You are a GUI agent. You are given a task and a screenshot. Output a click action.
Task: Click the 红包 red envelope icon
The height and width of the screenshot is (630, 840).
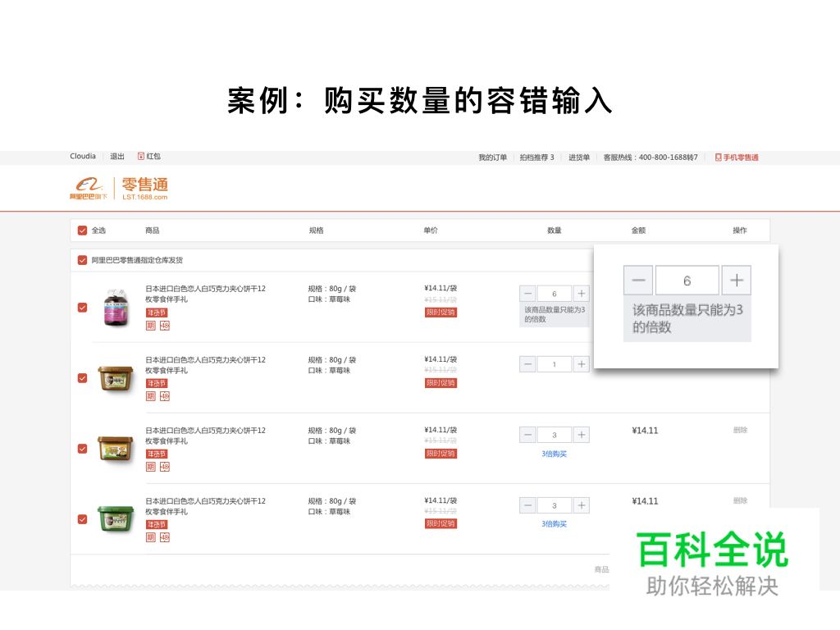(141, 157)
